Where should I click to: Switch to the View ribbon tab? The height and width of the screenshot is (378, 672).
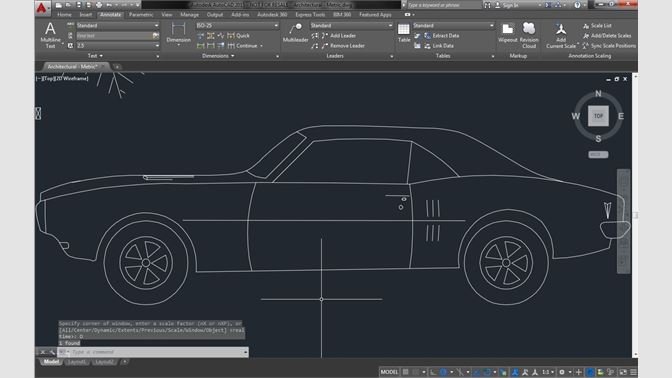[167, 15]
